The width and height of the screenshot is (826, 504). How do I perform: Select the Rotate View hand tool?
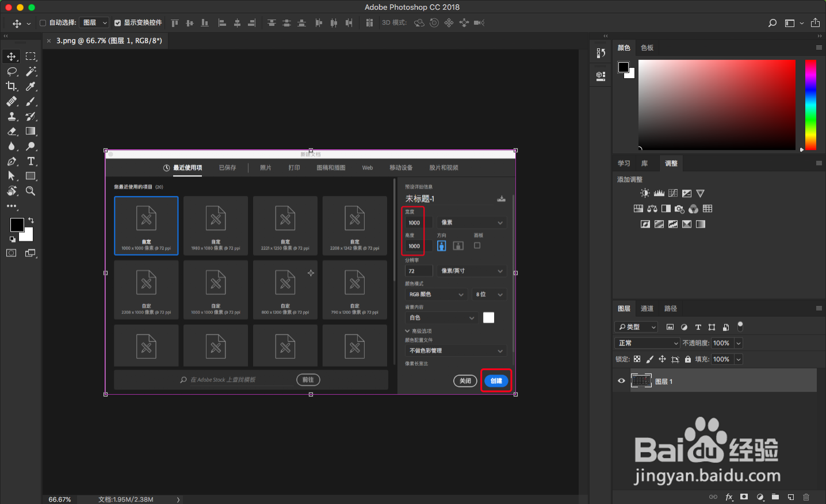click(x=12, y=191)
